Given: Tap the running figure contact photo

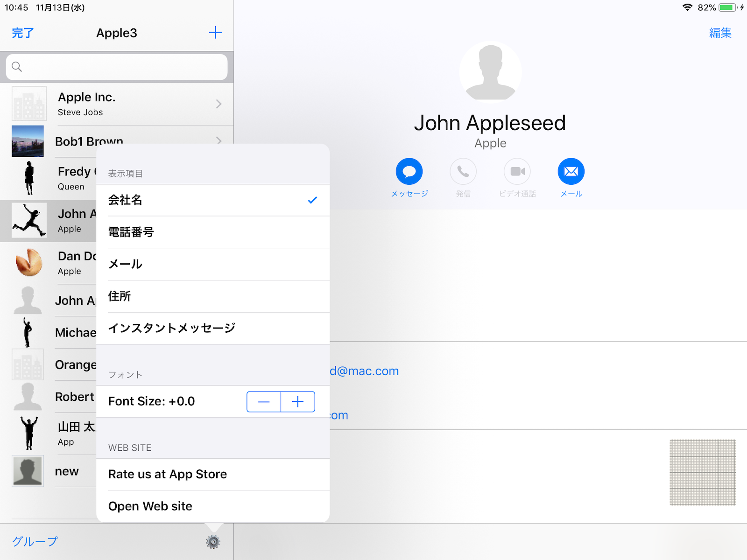Looking at the screenshot, I should click(x=29, y=220).
